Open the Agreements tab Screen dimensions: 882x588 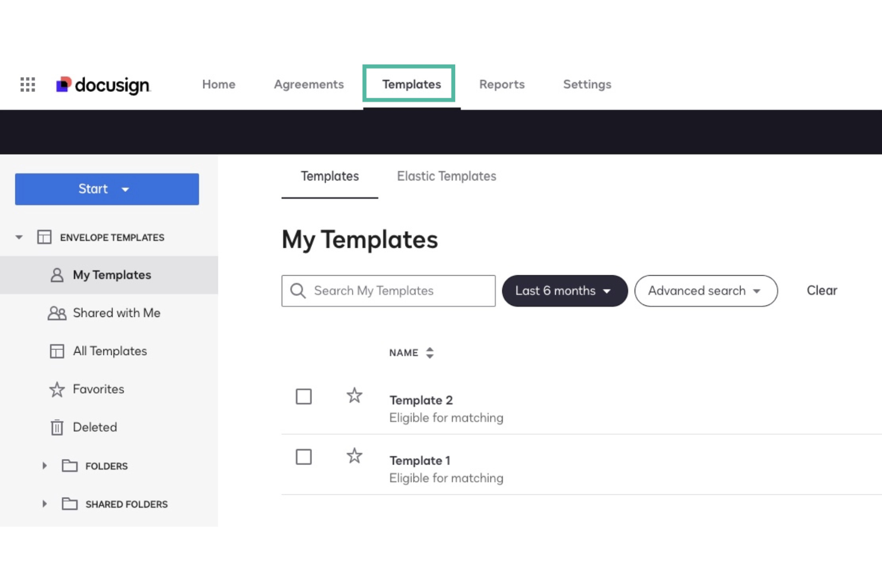(x=309, y=85)
